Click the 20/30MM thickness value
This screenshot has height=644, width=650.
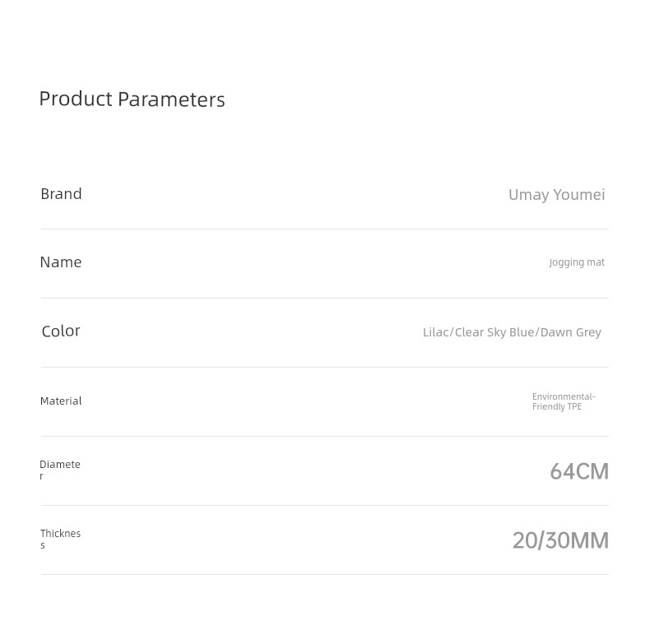(x=560, y=541)
